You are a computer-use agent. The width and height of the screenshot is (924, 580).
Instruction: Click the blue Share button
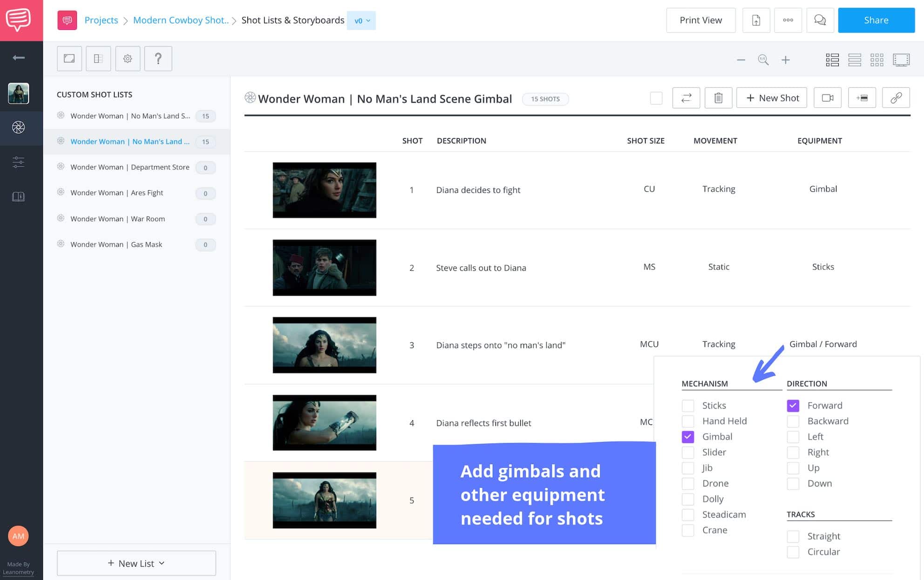click(876, 20)
